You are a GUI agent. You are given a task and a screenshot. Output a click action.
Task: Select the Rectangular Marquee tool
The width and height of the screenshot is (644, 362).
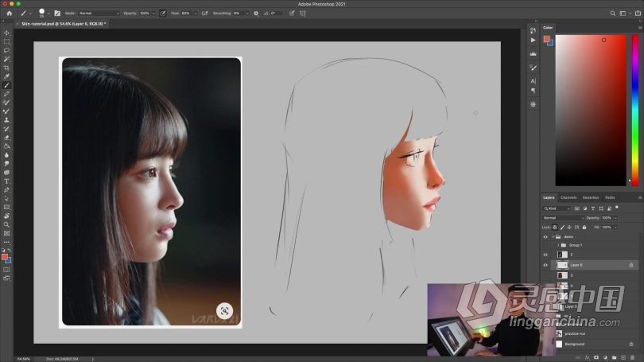[x=6, y=41]
